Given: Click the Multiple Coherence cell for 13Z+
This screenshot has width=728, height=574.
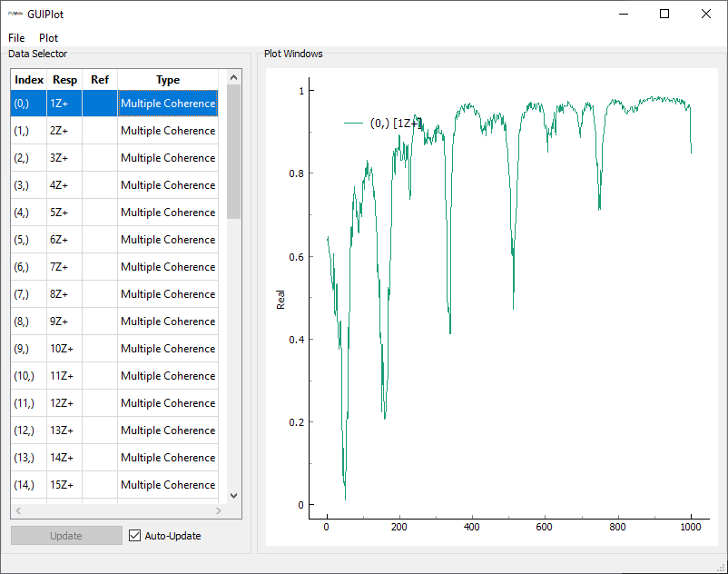Looking at the screenshot, I should 168,430.
